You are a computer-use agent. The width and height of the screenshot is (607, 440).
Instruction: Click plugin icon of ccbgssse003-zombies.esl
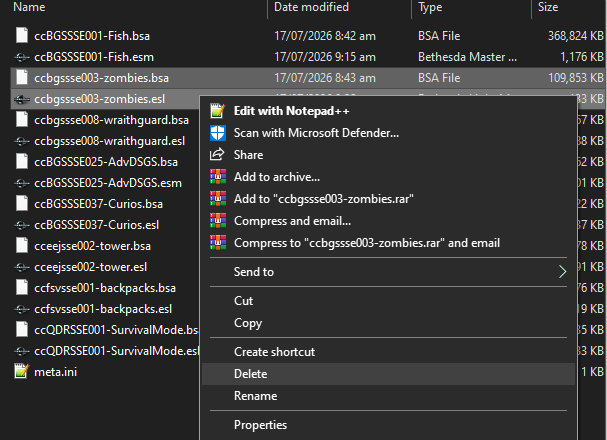coord(22,99)
